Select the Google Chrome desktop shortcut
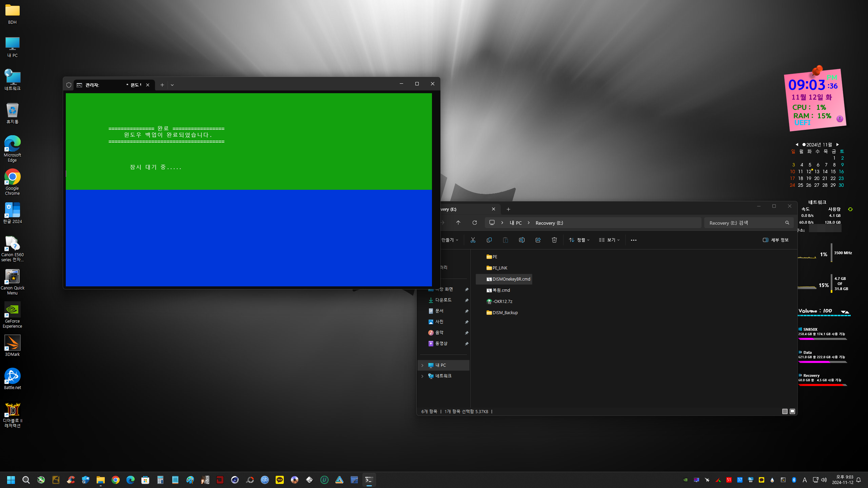868x488 pixels. (x=12, y=182)
